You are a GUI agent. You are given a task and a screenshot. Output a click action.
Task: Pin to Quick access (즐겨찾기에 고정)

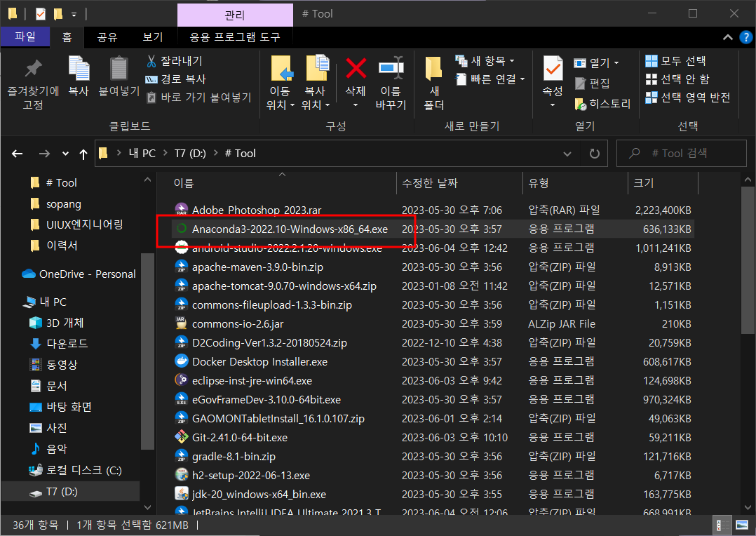point(33,83)
